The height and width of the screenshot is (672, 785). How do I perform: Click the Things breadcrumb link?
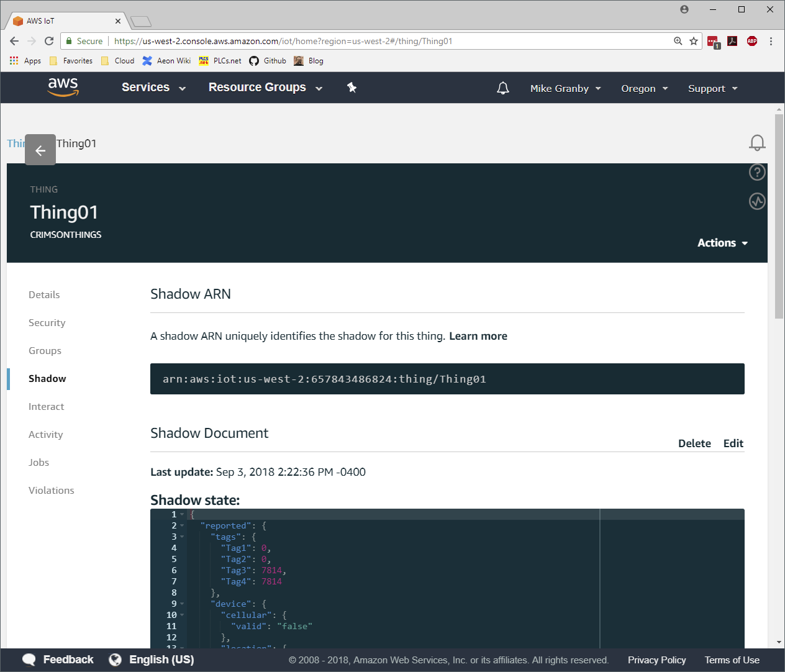pyautogui.click(x=16, y=143)
